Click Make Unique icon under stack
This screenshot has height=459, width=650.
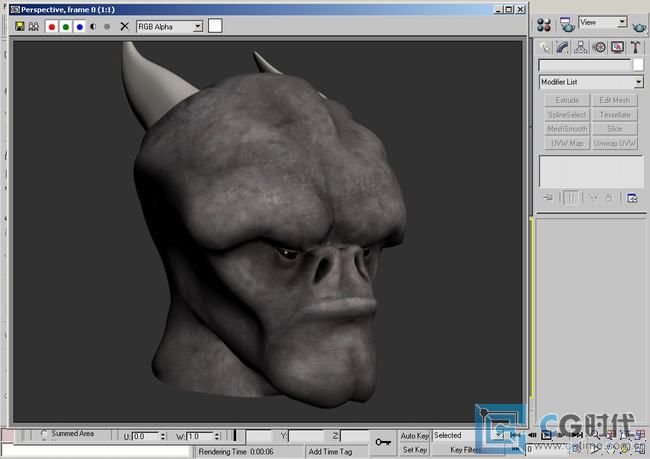[x=594, y=198]
